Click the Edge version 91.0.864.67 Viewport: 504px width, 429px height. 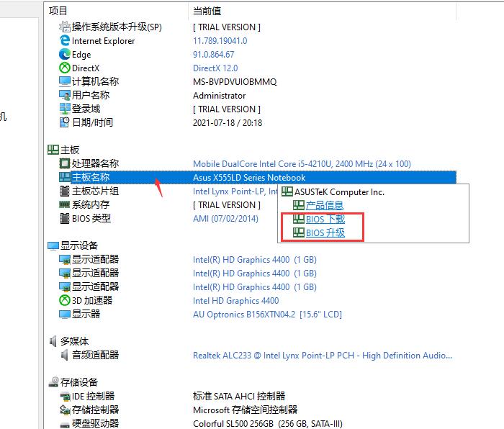[213, 55]
